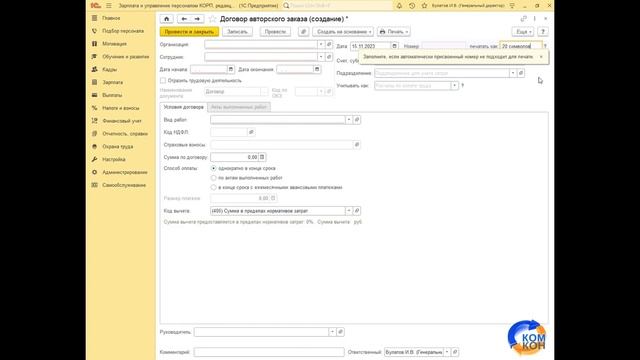The image size is (640, 360).
Task: Open the Код вычета link button
Action: 357,211
